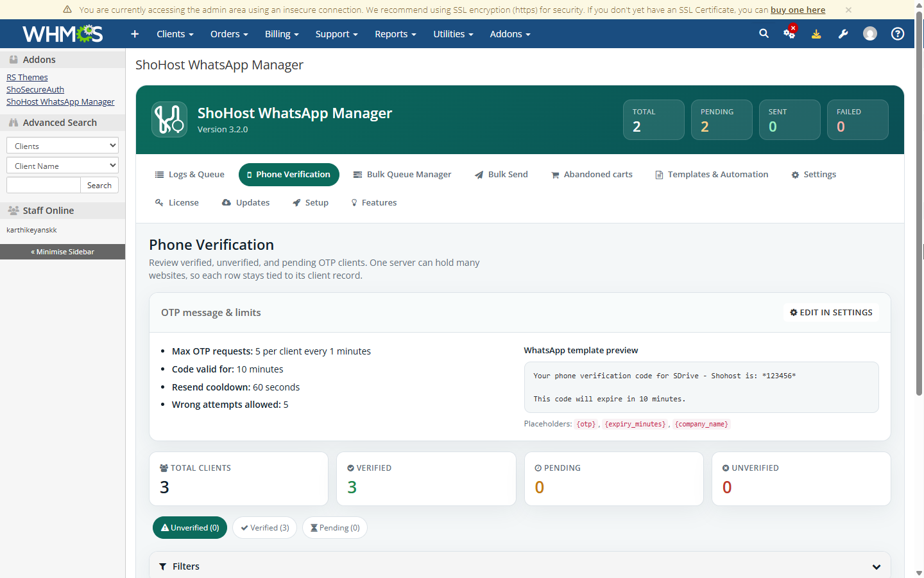Open the Templates & Automation tab
The image size is (924, 578).
pyautogui.click(x=712, y=175)
